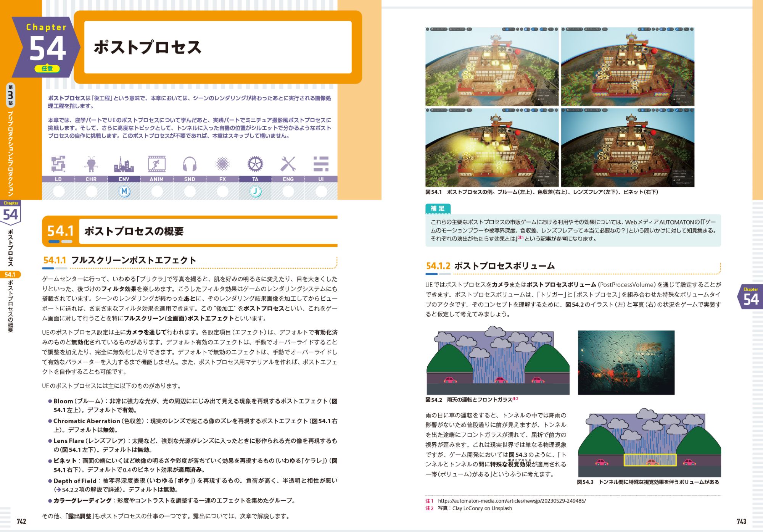The height and width of the screenshot is (532, 763).
Task: Click the wrench and screwdriver ENG icon
Action: (288, 164)
